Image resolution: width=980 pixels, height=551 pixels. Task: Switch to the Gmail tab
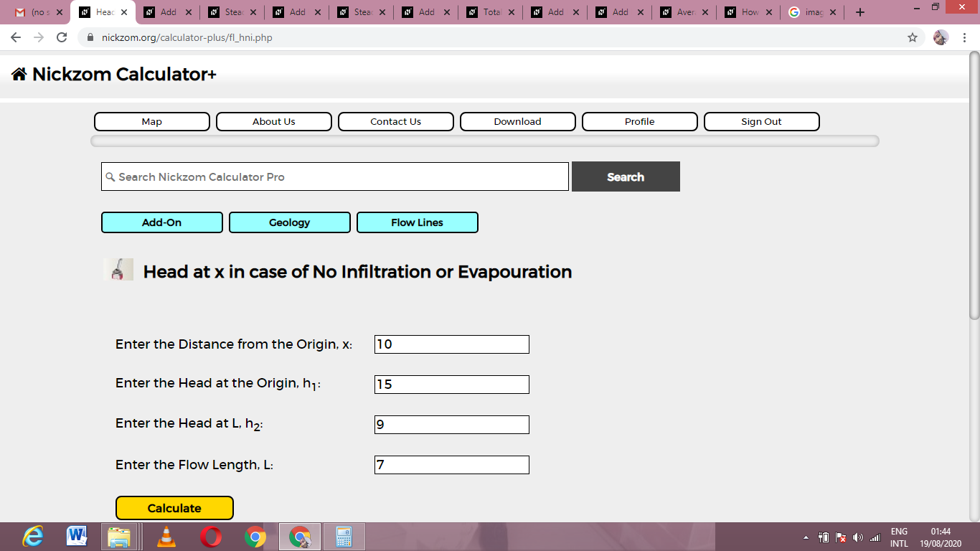tap(37, 12)
